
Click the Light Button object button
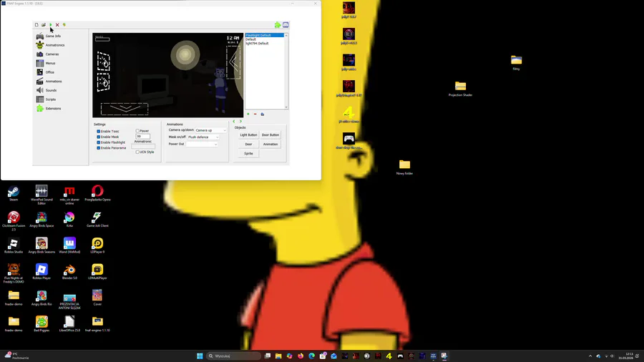[x=248, y=135]
